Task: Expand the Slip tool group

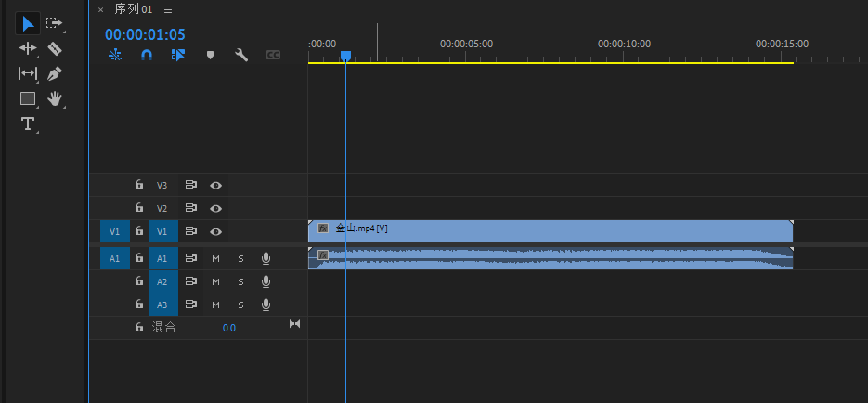Action: [28, 73]
